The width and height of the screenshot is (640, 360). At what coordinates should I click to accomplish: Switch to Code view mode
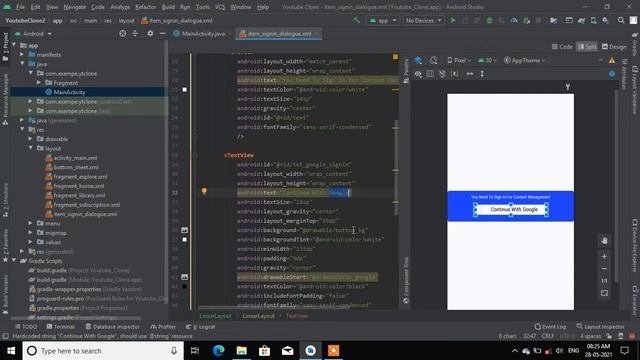click(562, 47)
